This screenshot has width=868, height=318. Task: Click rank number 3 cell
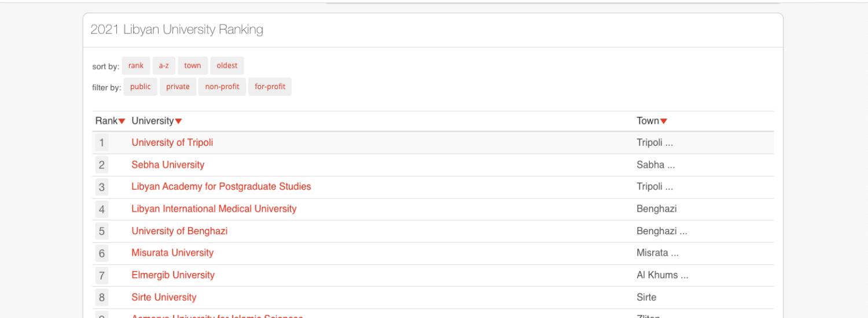pyautogui.click(x=101, y=187)
